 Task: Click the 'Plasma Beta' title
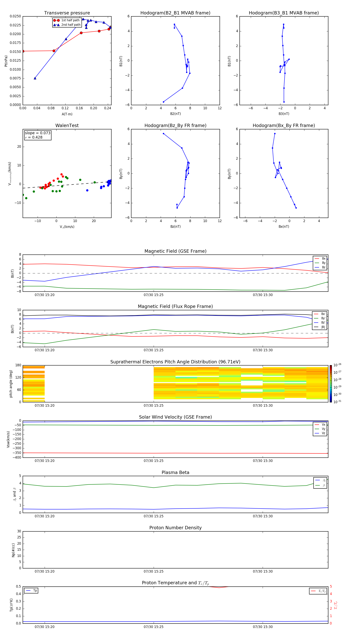tap(175, 472)
